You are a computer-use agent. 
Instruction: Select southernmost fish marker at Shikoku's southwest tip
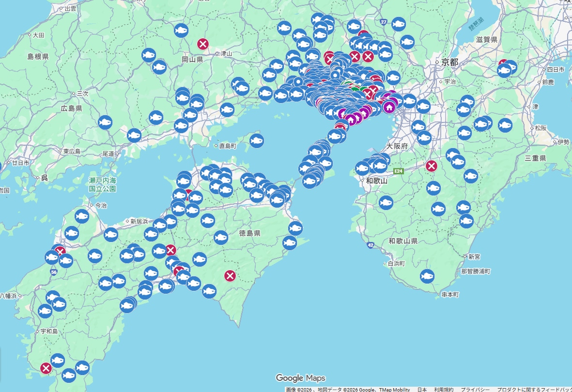[x=69, y=375]
